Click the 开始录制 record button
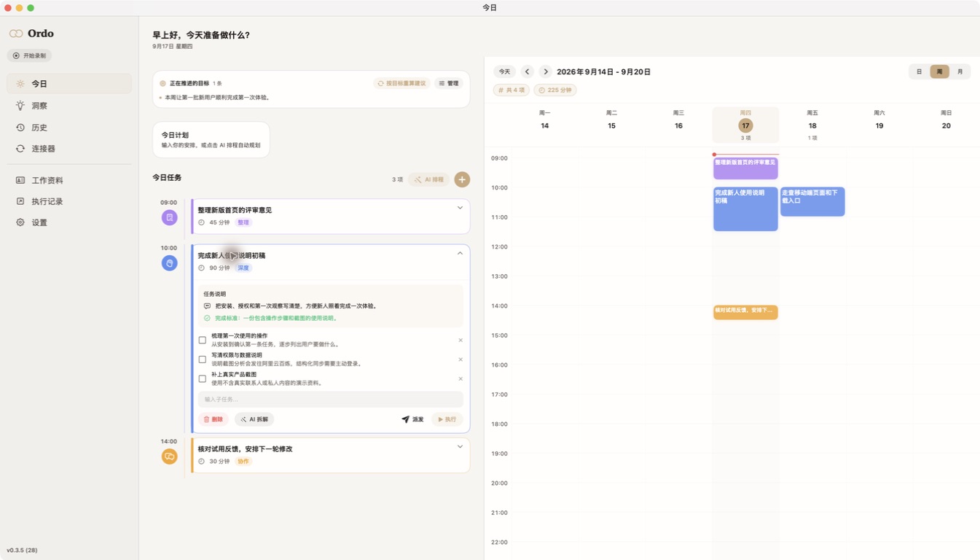Screen dimensions: 980x560 [x=29, y=55]
